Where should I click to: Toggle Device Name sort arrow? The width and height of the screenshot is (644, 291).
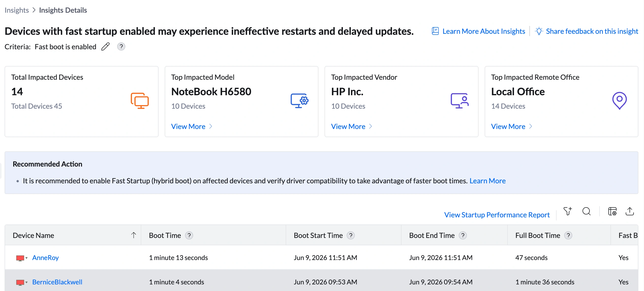(x=134, y=235)
